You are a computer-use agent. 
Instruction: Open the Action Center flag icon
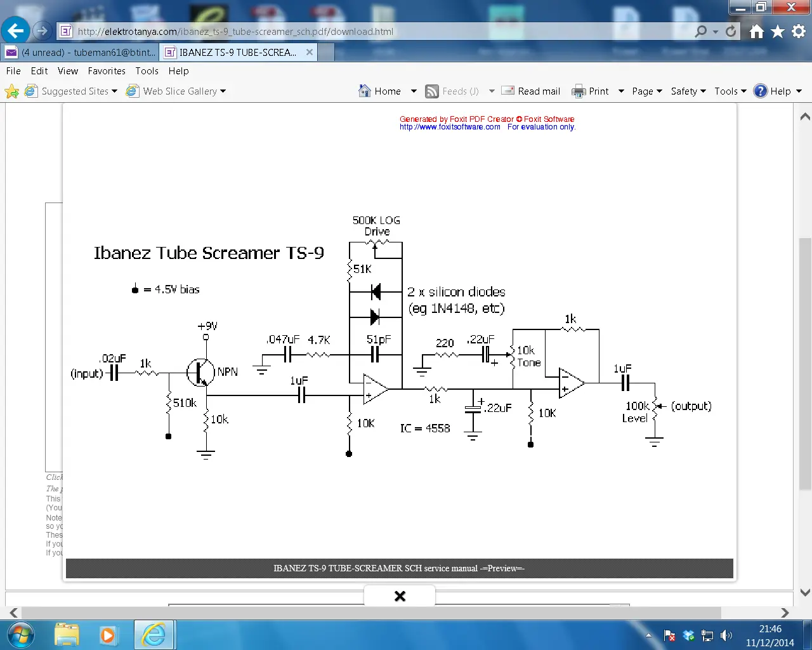(669, 635)
